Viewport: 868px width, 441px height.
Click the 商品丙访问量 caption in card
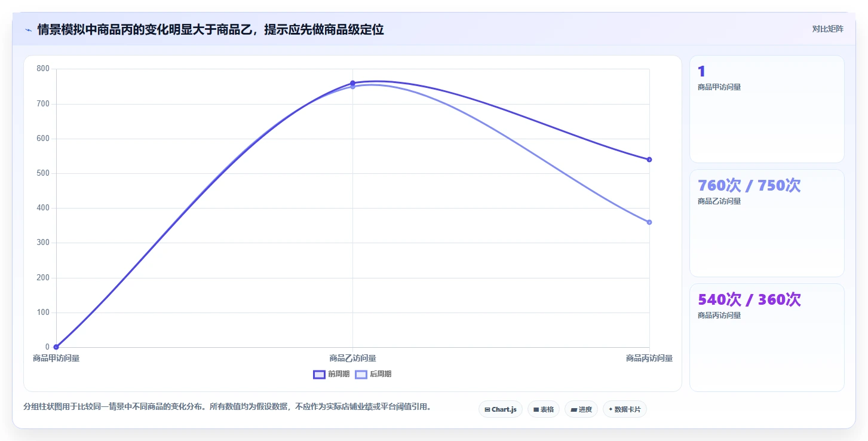[x=719, y=316]
